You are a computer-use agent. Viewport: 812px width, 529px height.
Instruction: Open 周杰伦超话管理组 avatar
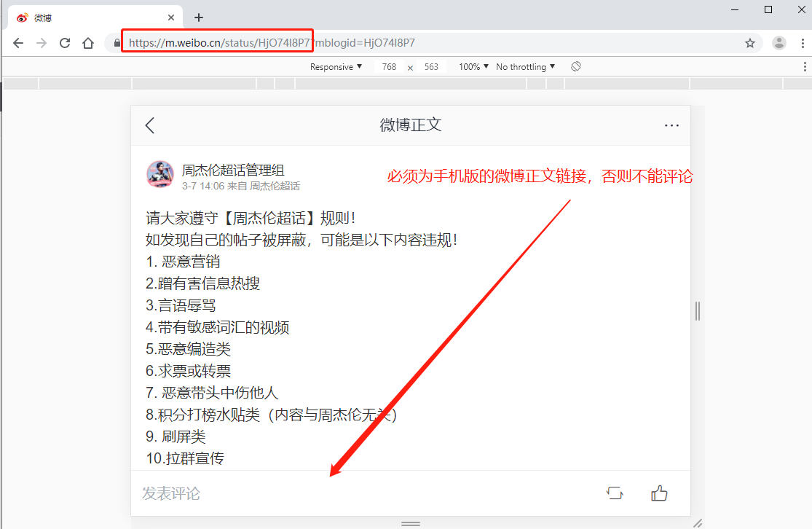(x=160, y=174)
